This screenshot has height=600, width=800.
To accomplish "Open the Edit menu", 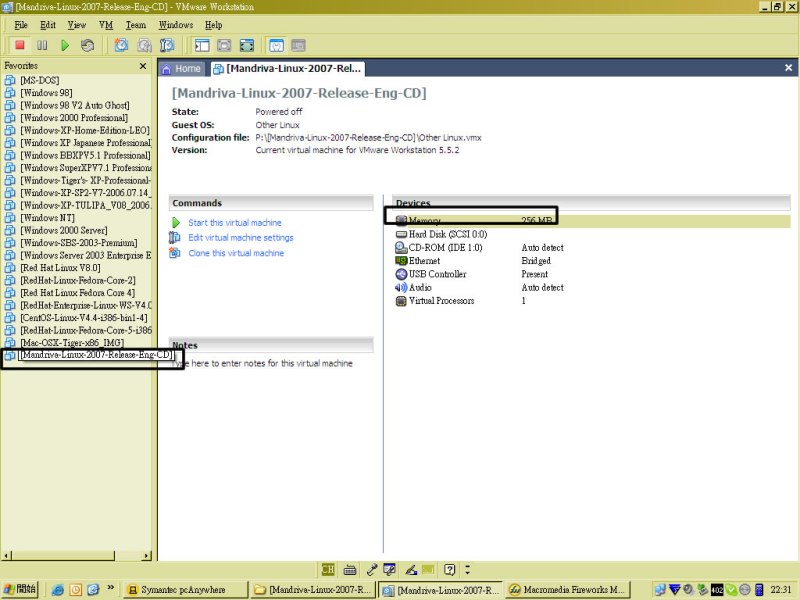I will click(x=48, y=25).
